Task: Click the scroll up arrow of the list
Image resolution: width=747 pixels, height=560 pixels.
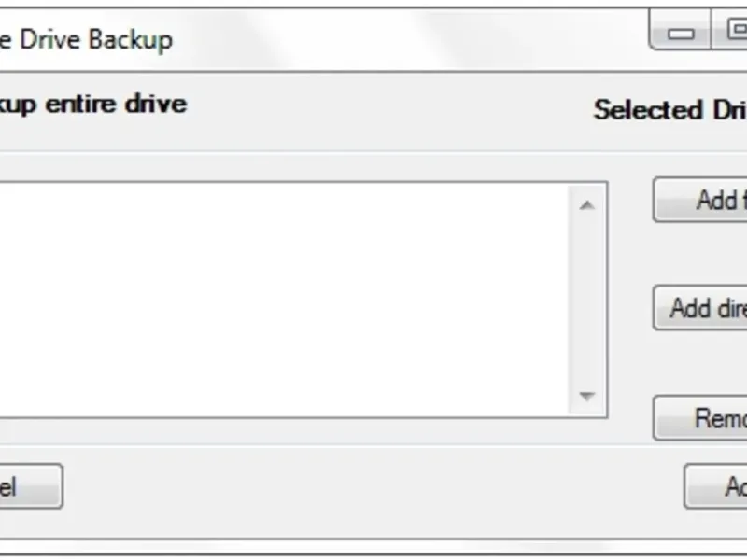Action: 586,205
